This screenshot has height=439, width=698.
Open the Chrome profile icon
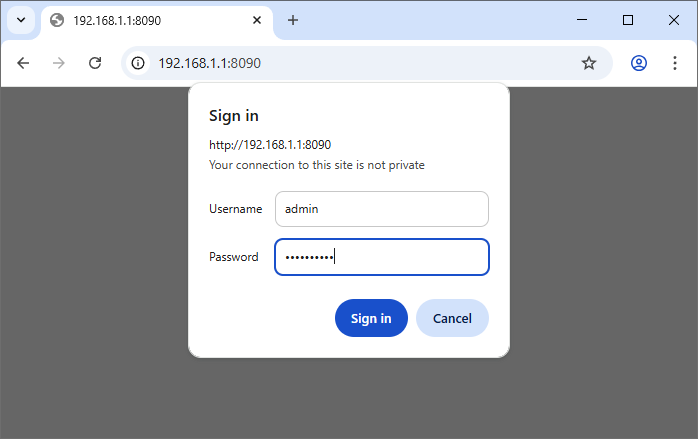pyautogui.click(x=639, y=63)
